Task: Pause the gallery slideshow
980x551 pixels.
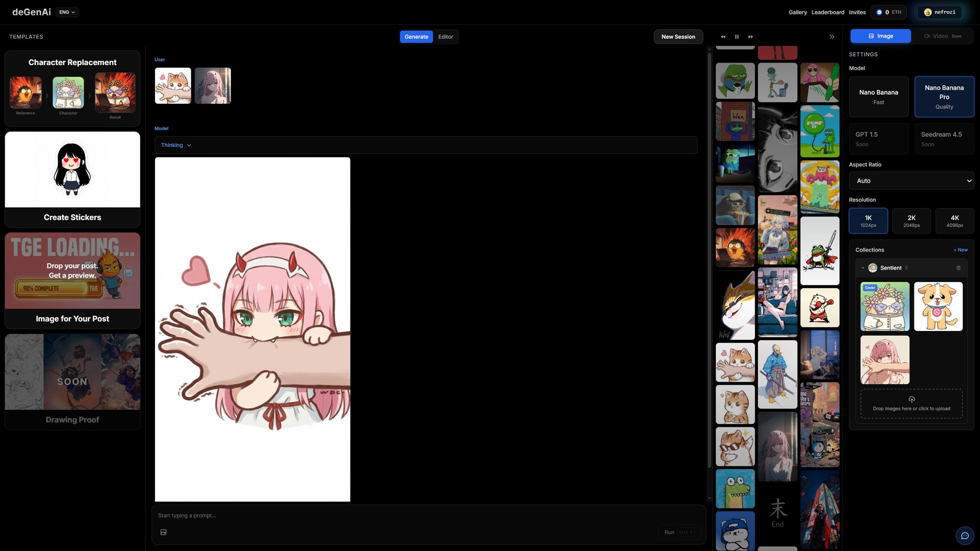Action: (737, 37)
